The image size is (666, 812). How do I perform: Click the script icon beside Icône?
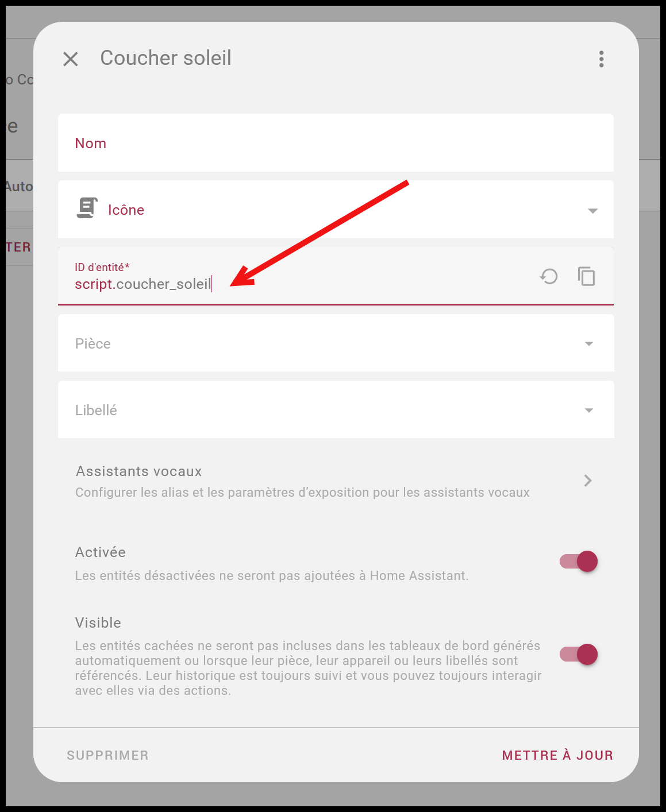click(x=87, y=208)
